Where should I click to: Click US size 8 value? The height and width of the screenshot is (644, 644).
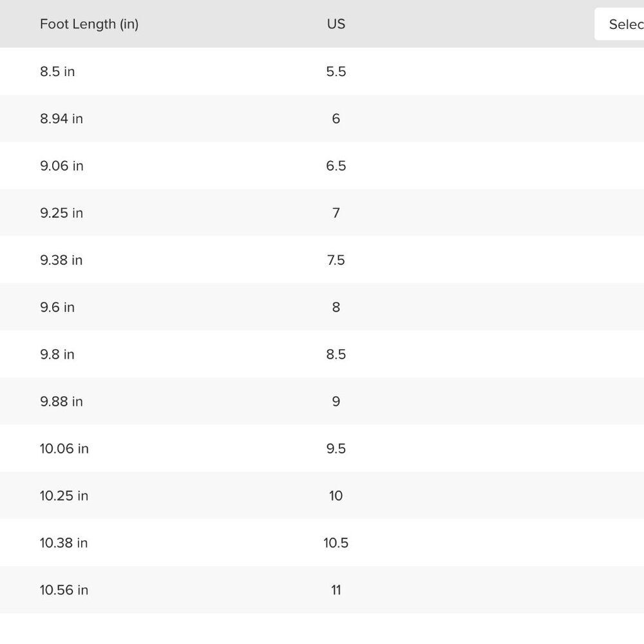tap(336, 307)
